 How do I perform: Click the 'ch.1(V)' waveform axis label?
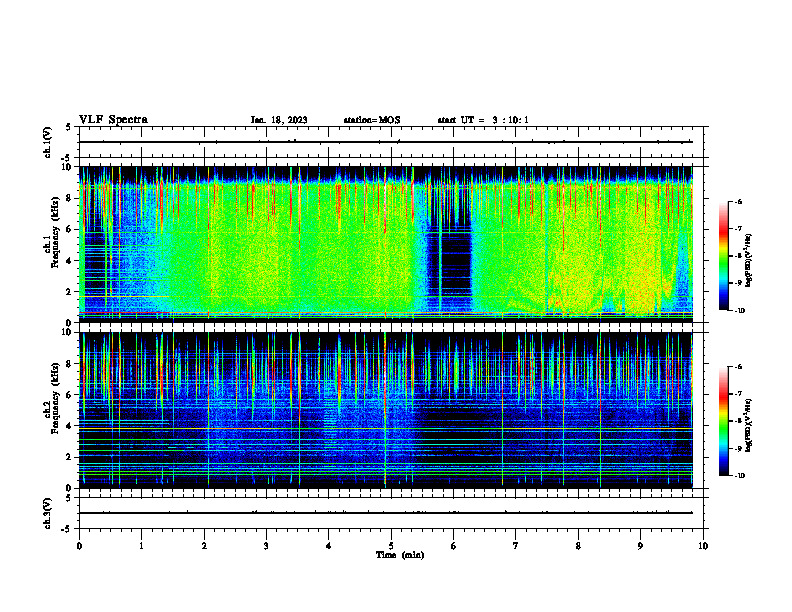pos(48,142)
